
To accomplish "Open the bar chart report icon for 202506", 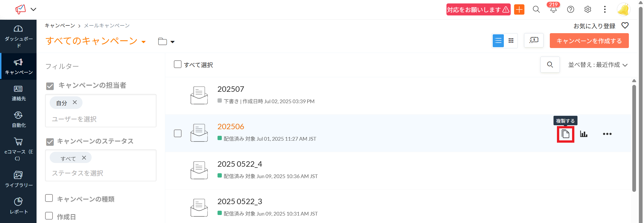I will point(583,134).
